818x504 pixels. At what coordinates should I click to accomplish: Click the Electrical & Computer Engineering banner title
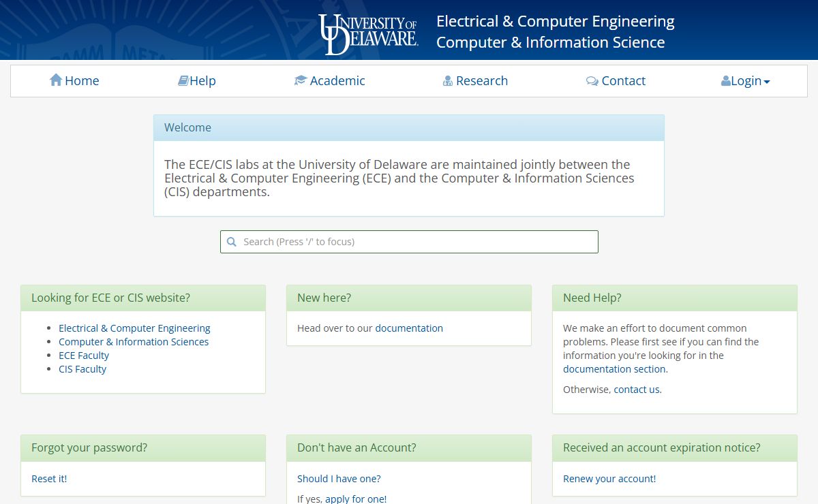(x=556, y=22)
